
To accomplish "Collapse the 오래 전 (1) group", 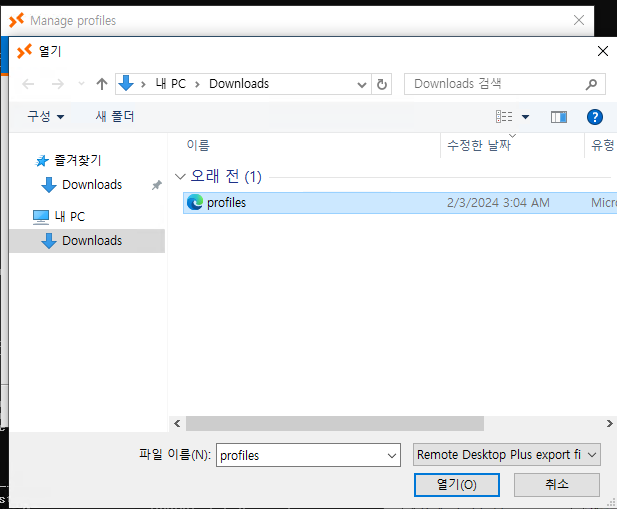I will coord(180,176).
